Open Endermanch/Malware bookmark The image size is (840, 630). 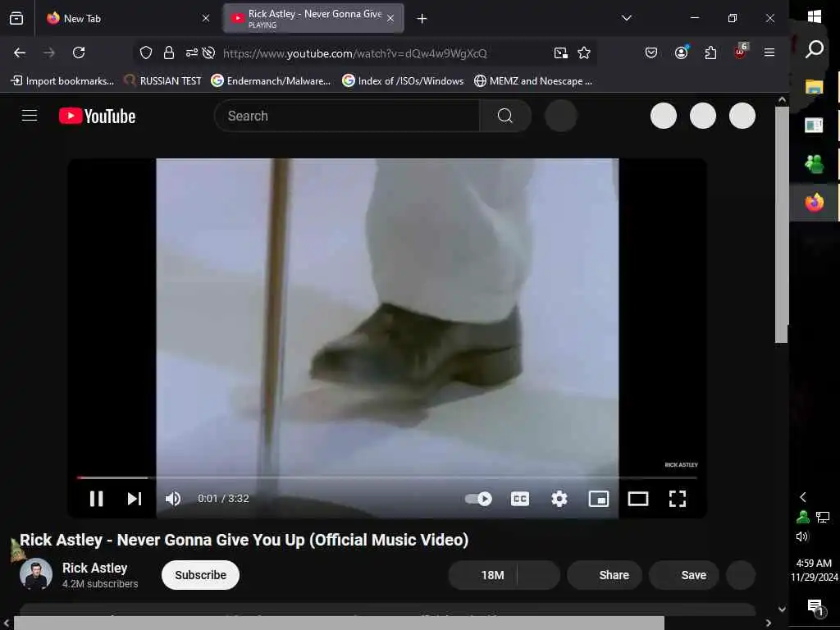271,81
